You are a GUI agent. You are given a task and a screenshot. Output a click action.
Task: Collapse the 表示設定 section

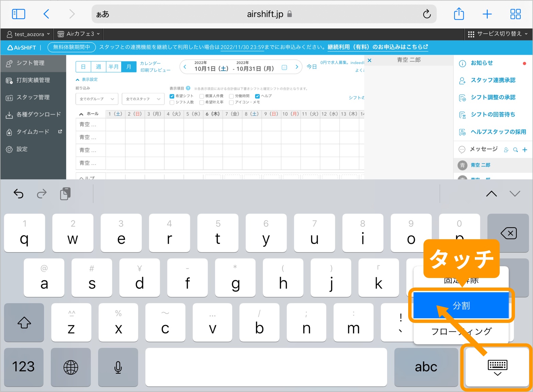(x=87, y=80)
